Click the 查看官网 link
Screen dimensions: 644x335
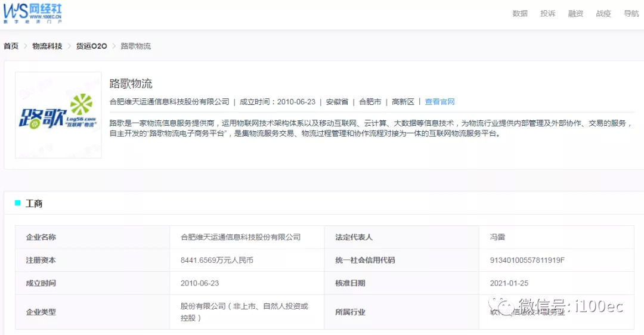439,102
